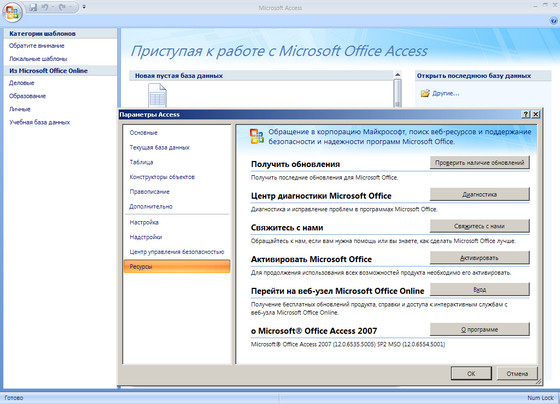The image size is (560, 404).
Task: Confirm the dialog with ОК
Action: [x=471, y=373]
